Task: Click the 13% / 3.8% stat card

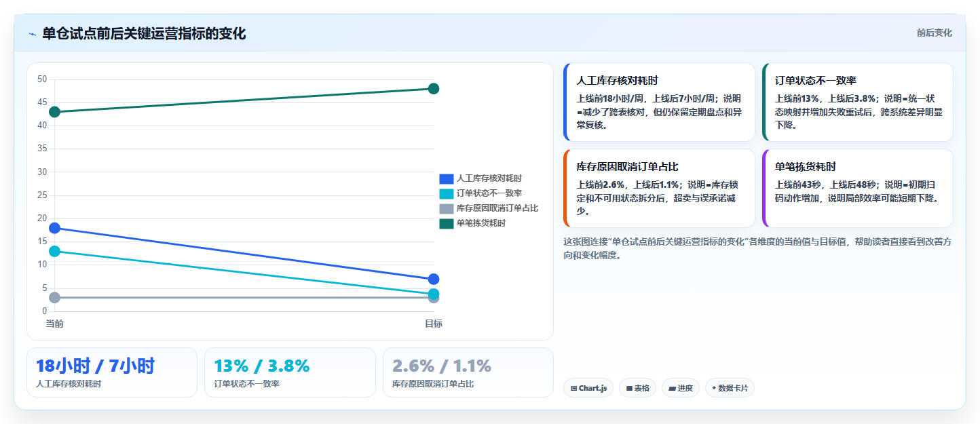Action: [x=290, y=372]
